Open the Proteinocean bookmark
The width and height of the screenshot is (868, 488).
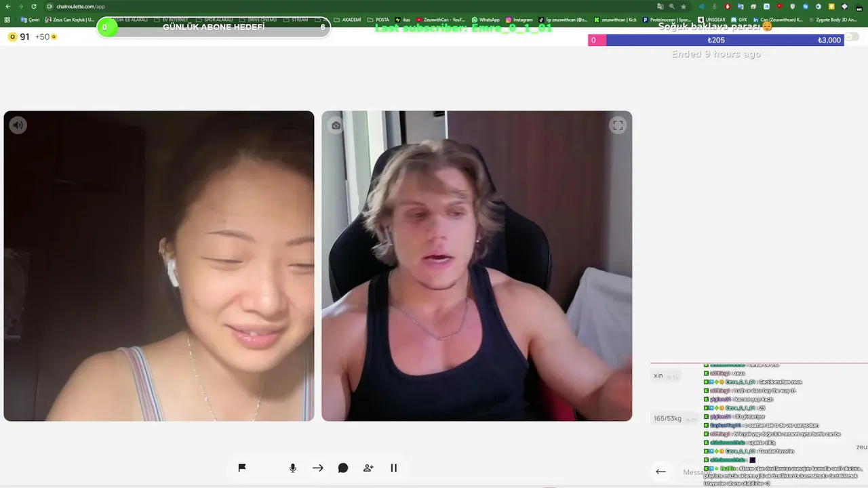[667, 20]
